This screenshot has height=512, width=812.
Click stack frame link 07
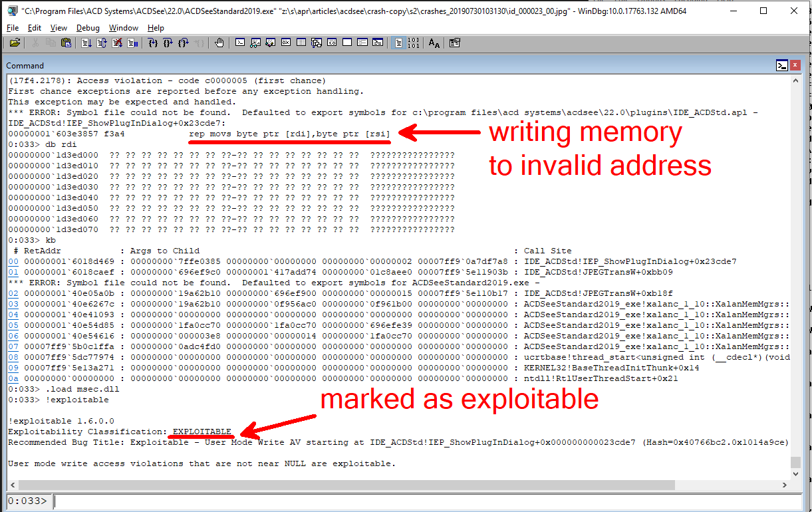[x=13, y=347]
